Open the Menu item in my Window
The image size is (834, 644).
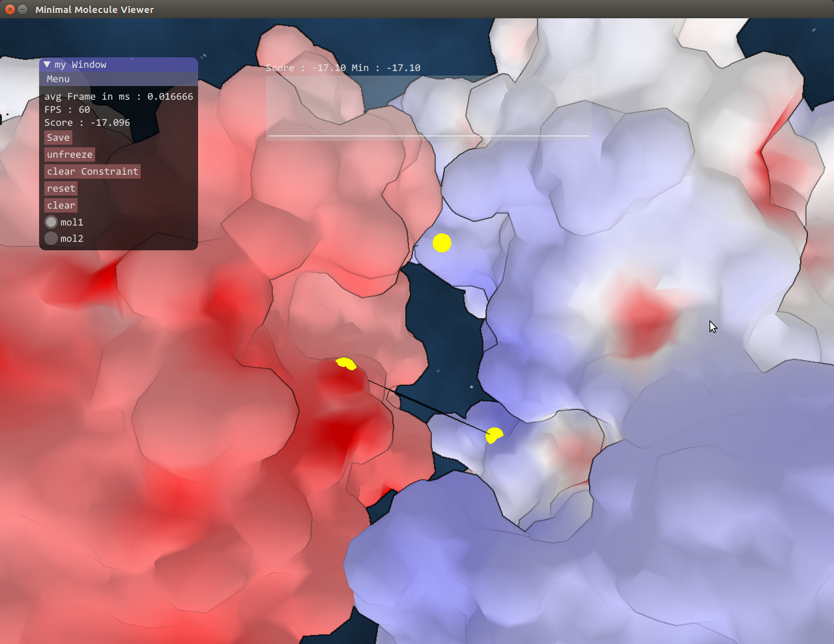coord(58,79)
